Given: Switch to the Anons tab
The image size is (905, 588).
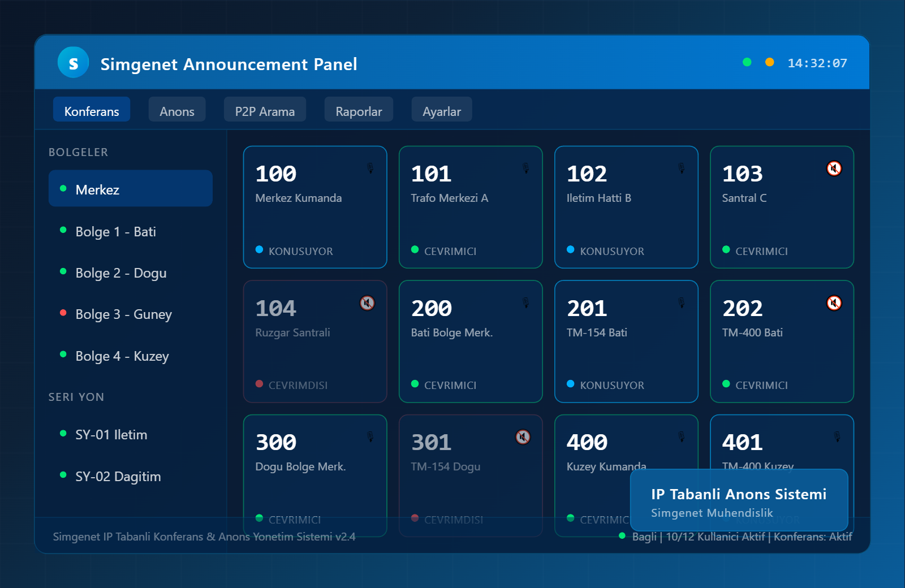Looking at the screenshot, I should coord(176,111).
